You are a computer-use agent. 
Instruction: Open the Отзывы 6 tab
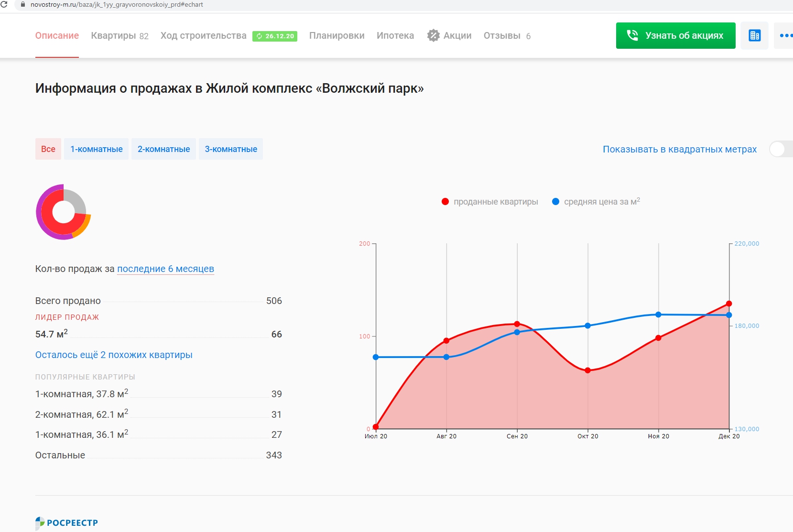click(x=507, y=36)
